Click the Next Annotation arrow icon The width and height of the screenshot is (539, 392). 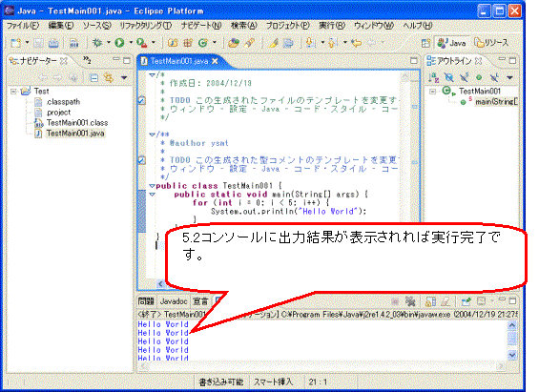[x=311, y=43]
